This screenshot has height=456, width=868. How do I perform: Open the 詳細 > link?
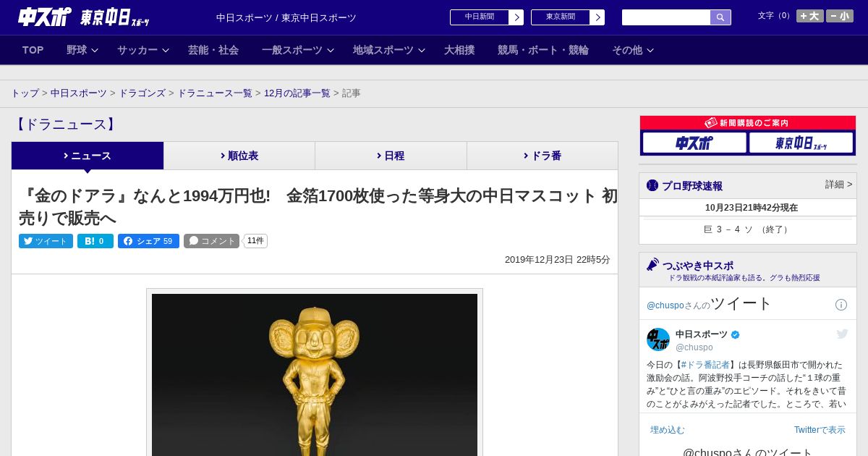coord(838,185)
